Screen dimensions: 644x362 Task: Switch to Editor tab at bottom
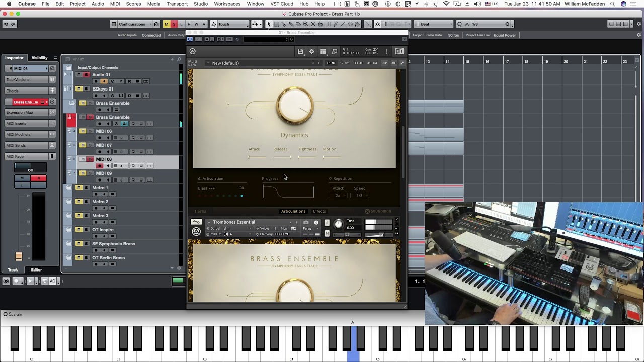point(36,270)
